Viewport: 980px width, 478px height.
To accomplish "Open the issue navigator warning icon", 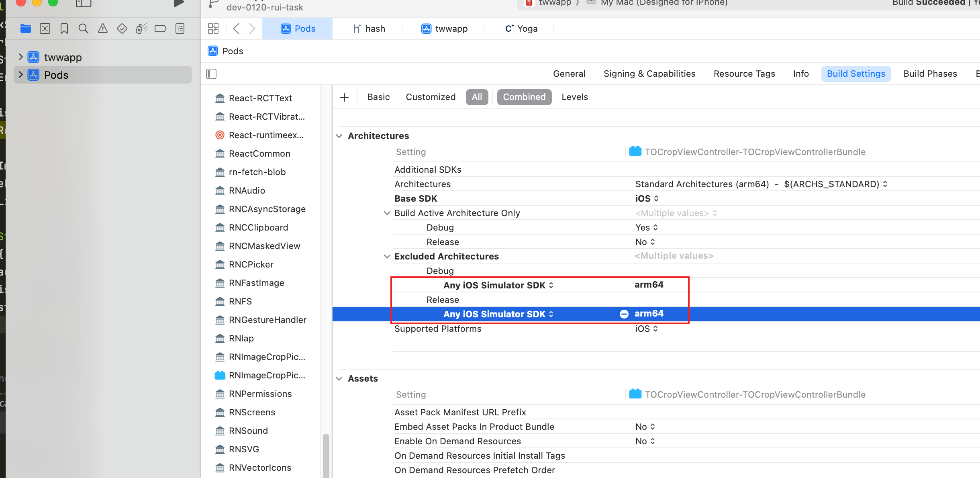I will point(103,29).
